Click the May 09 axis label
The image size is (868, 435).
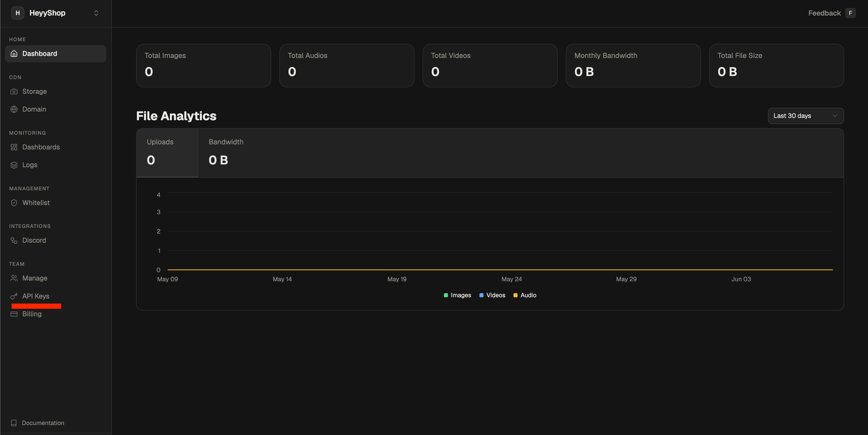pyautogui.click(x=168, y=279)
